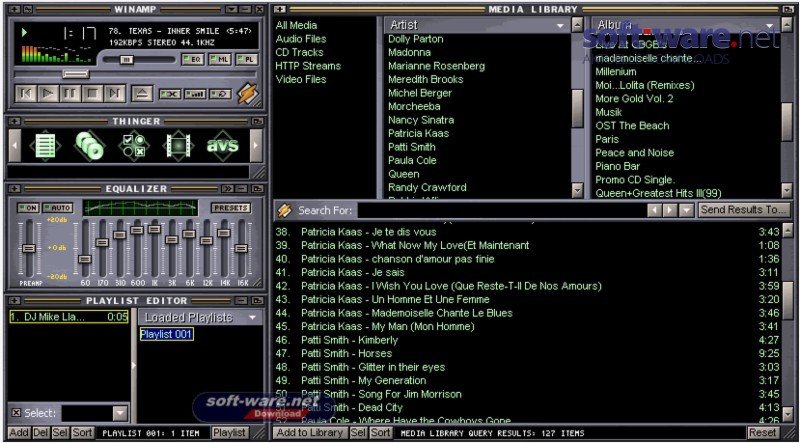Open Send Results To menu
Viewport: 800px width, 443px height.
pyautogui.click(x=744, y=210)
